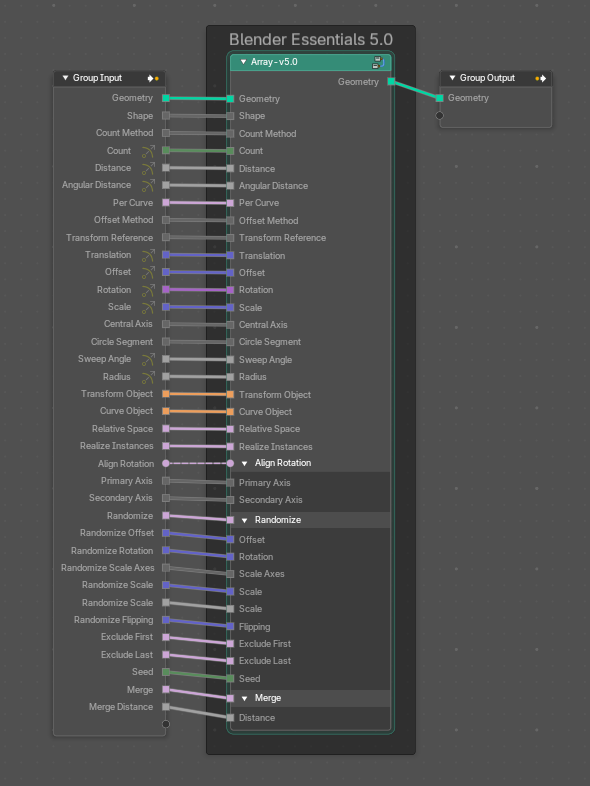Click the empty round socket at Group Input bottom
Image resolution: width=590 pixels, height=786 pixels.
(166, 724)
